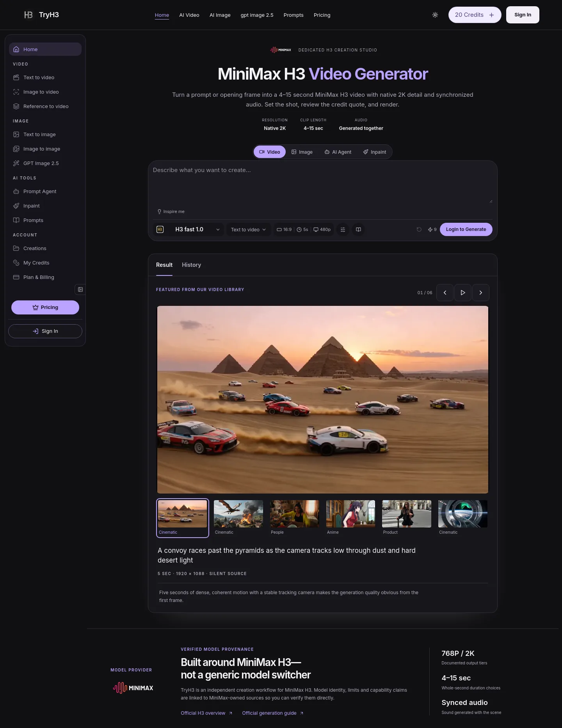Open the advanced settings sliders icon

pyautogui.click(x=343, y=229)
